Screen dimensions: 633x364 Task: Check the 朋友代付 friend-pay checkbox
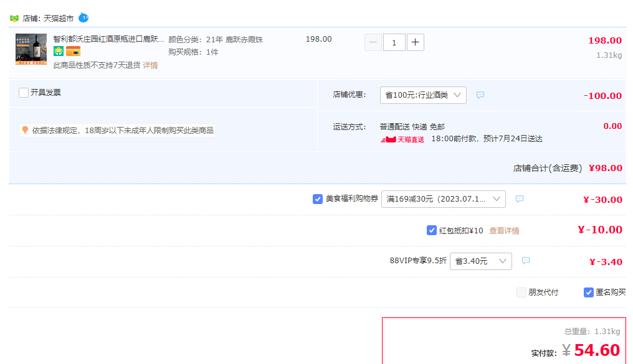pyautogui.click(x=521, y=292)
